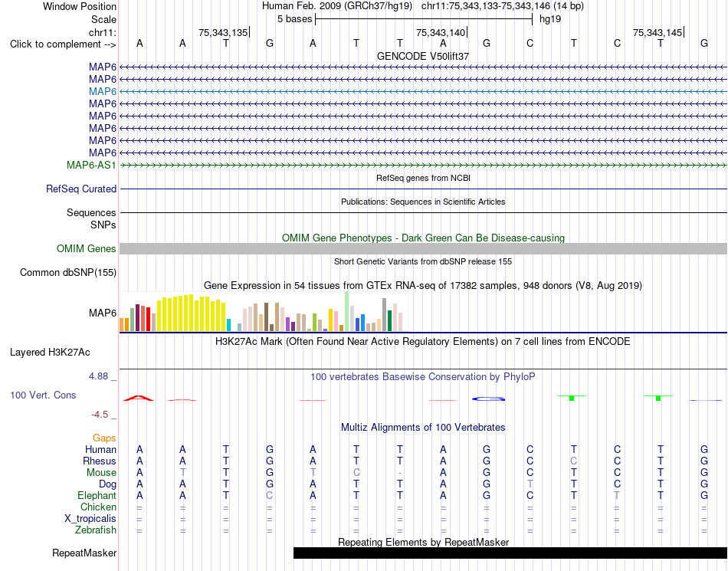Click the chr11:75,343,133-75,343,146 (14 bp) position text
The height and width of the screenshot is (571, 728).
point(503,6)
